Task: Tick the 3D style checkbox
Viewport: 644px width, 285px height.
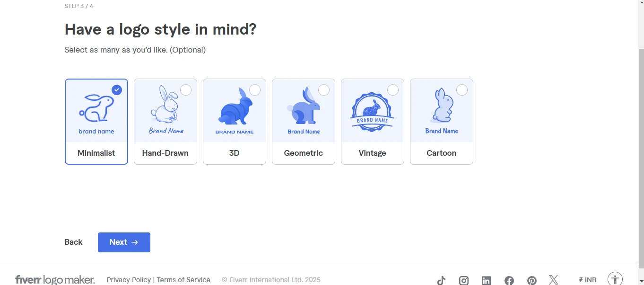Action: coord(255,90)
